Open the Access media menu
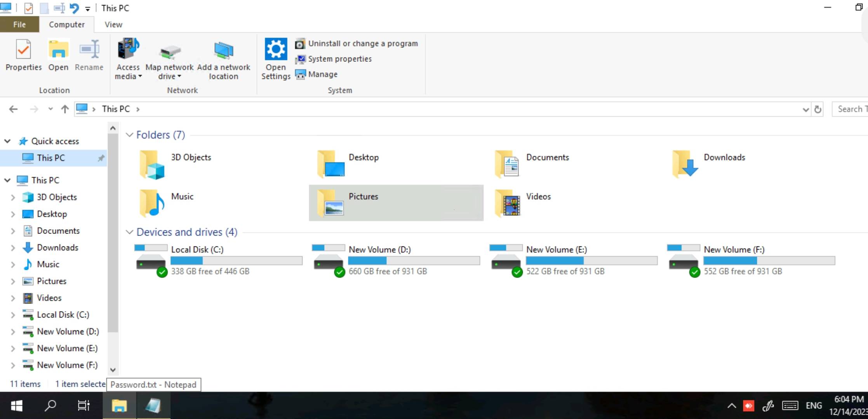The width and height of the screenshot is (868, 419). 128,59
